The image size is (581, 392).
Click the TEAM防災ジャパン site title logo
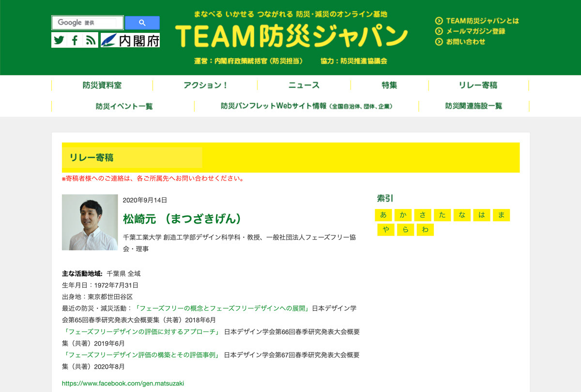pyautogui.click(x=291, y=36)
